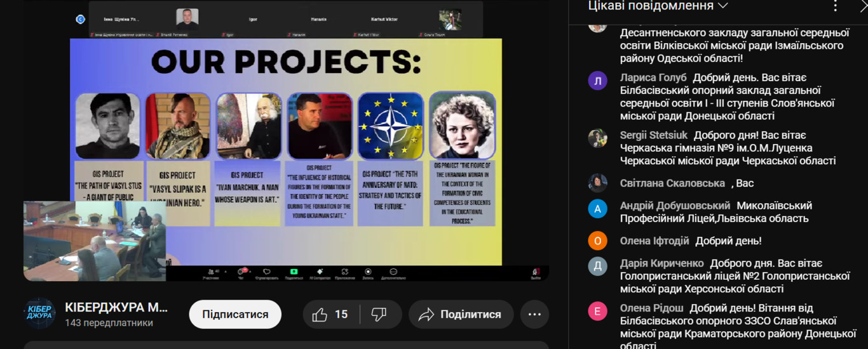Open Zoom more options (Дополнительно) icon
The width and height of the screenshot is (868, 349).
[x=393, y=272]
